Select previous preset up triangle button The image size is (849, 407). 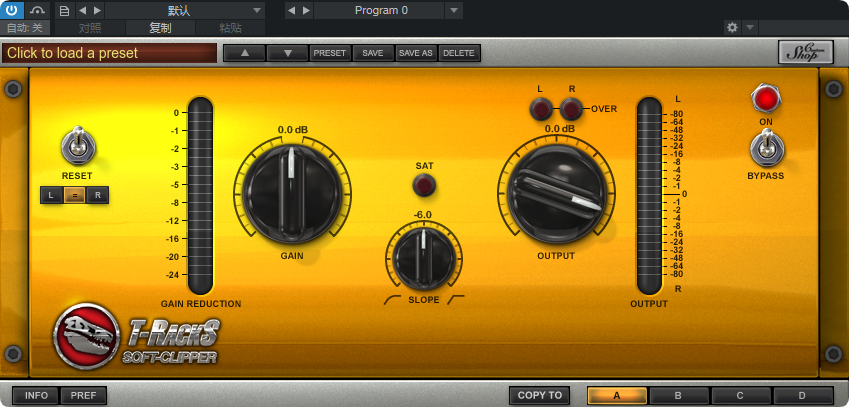click(x=244, y=53)
